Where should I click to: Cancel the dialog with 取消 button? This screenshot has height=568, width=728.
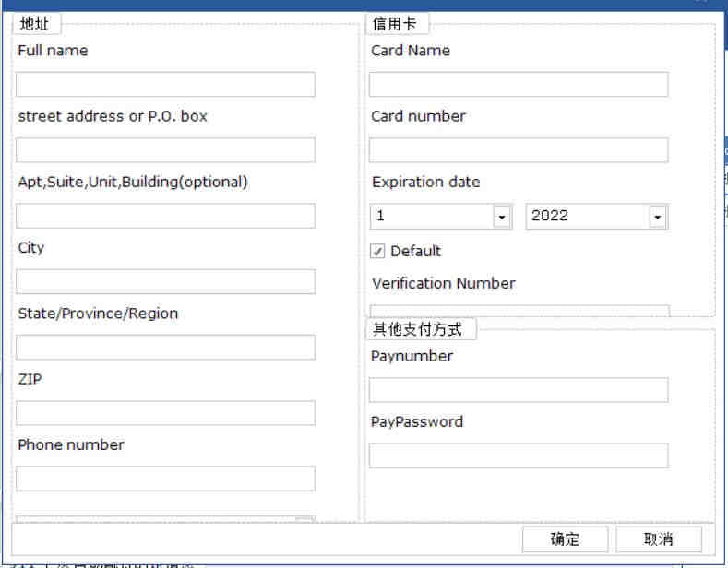[x=659, y=539]
